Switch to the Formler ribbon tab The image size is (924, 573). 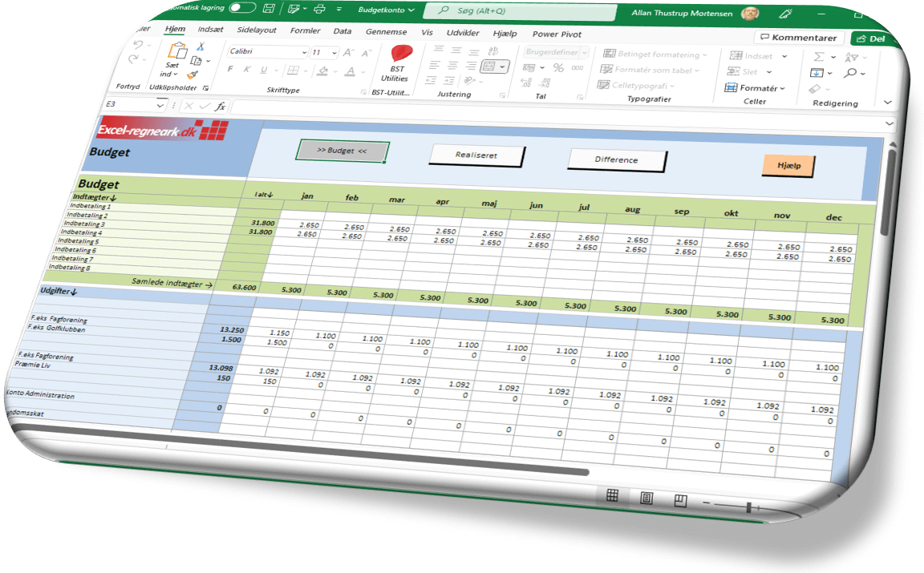(x=306, y=32)
